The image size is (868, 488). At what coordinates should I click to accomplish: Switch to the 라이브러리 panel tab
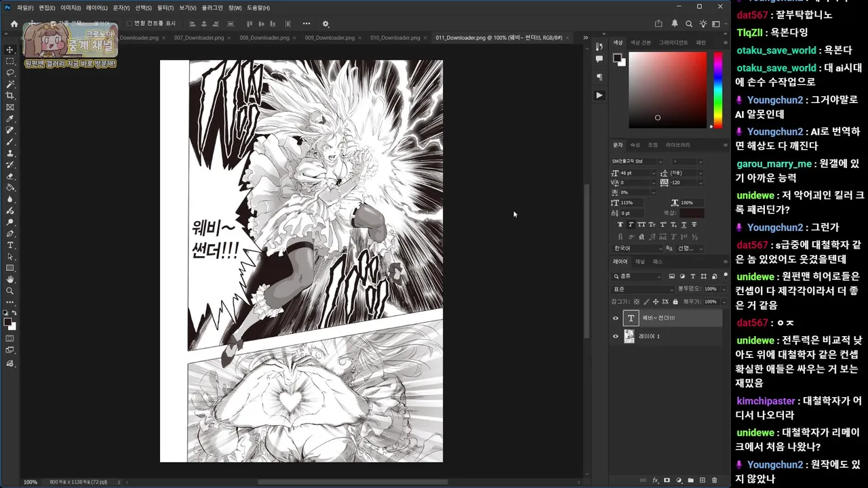677,145
